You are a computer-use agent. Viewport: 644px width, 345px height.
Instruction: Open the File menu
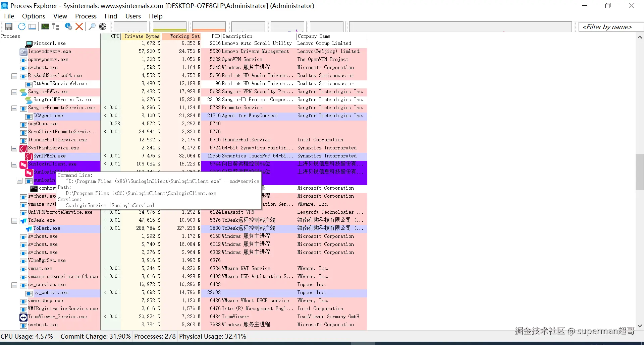coord(9,16)
